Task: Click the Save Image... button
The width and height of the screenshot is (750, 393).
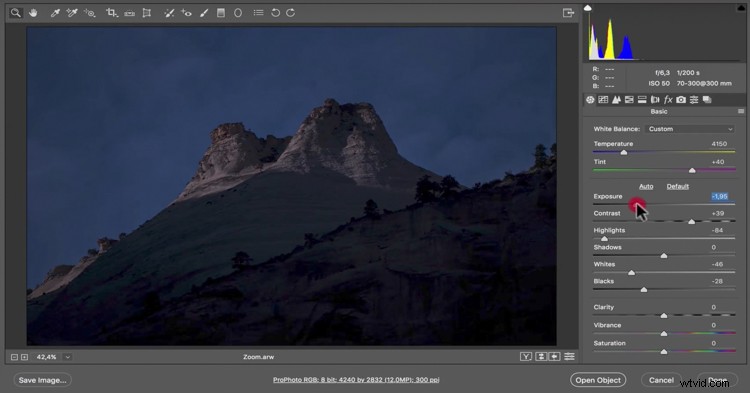Action: [43, 380]
